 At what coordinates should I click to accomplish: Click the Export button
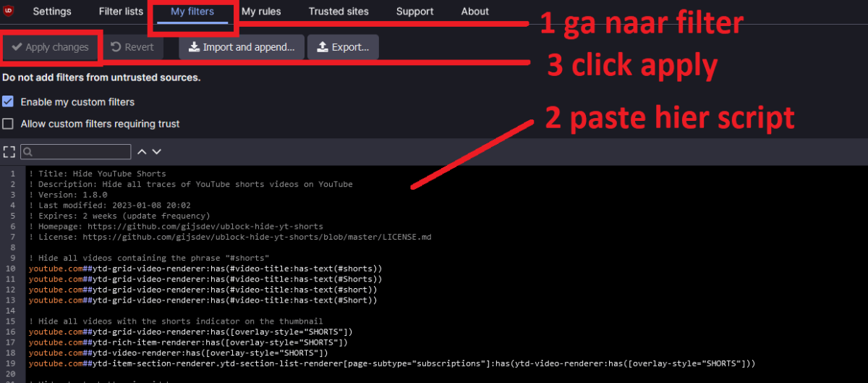tap(343, 47)
